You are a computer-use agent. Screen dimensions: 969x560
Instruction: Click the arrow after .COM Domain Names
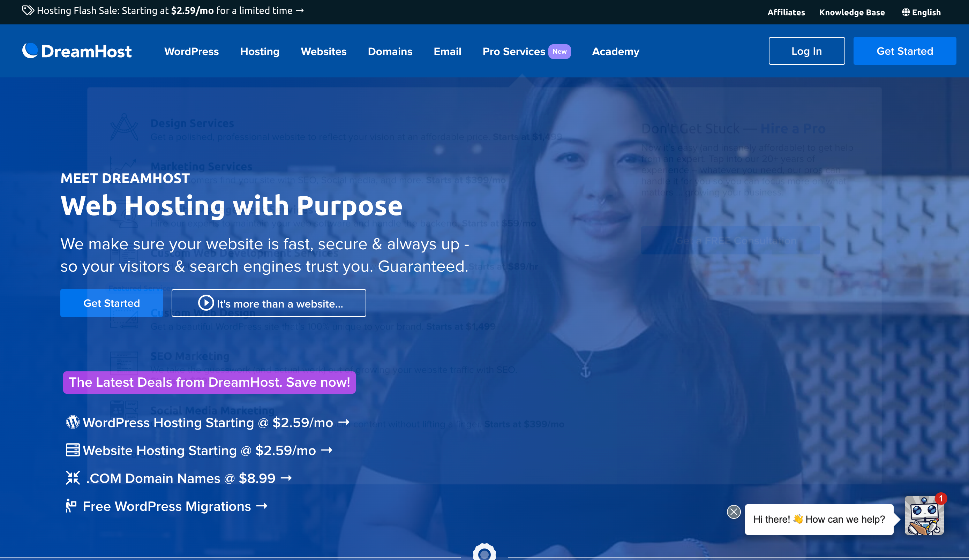[286, 478]
